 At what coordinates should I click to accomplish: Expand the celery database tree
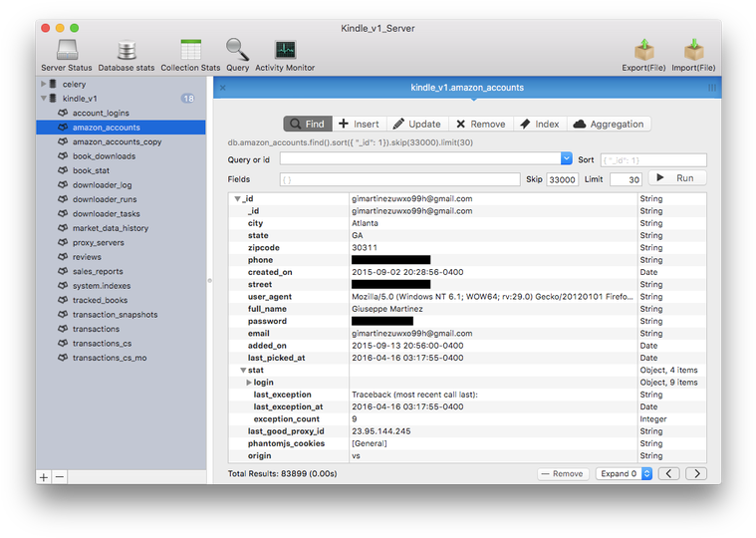tap(44, 84)
